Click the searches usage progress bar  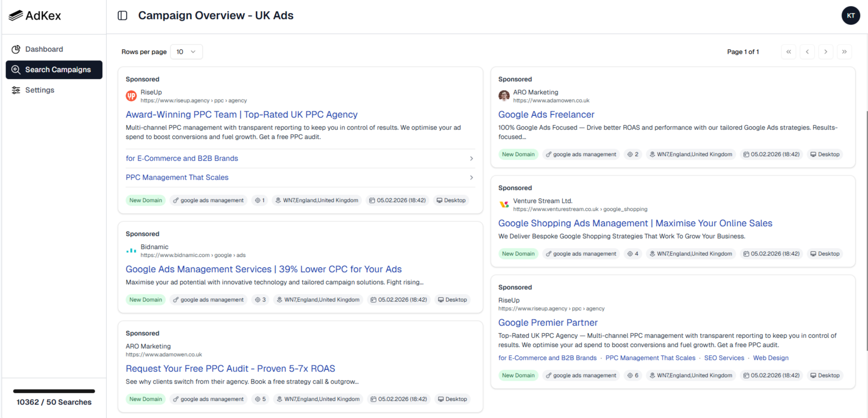click(54, 391)
